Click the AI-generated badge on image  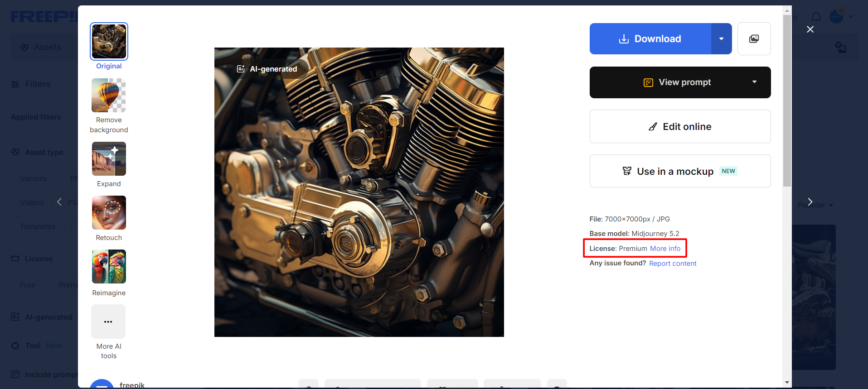pyautogui.click(x=267, y=69)
